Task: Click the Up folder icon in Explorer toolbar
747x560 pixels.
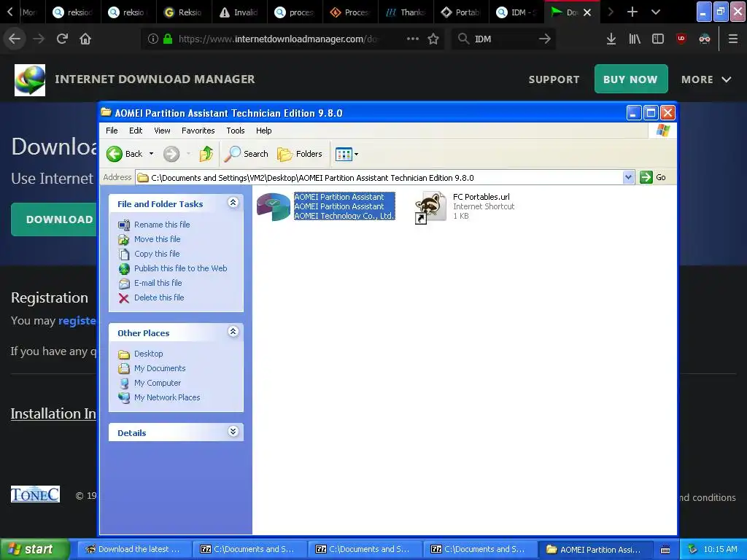Action: point(206,154)
